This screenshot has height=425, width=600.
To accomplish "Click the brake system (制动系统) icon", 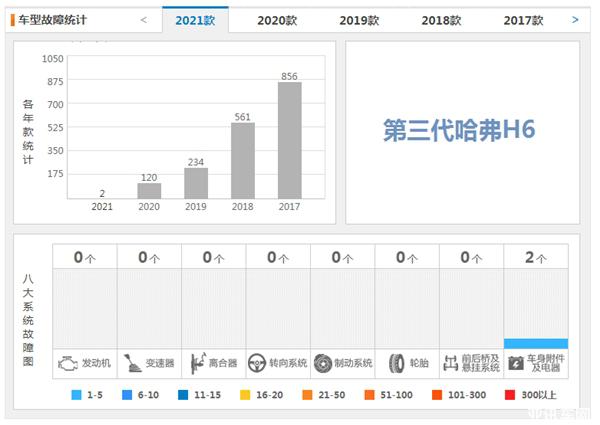I will (323, 363).
